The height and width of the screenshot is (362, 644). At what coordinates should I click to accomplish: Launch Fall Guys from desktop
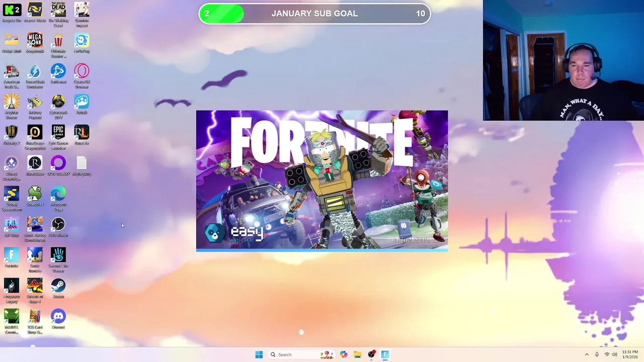(x=12, y=228)
